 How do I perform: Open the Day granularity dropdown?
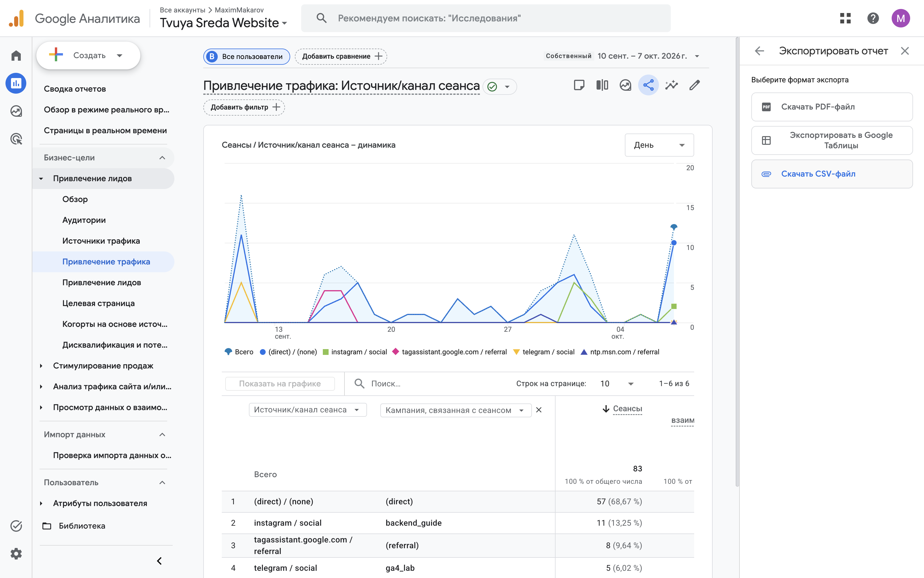659,145
